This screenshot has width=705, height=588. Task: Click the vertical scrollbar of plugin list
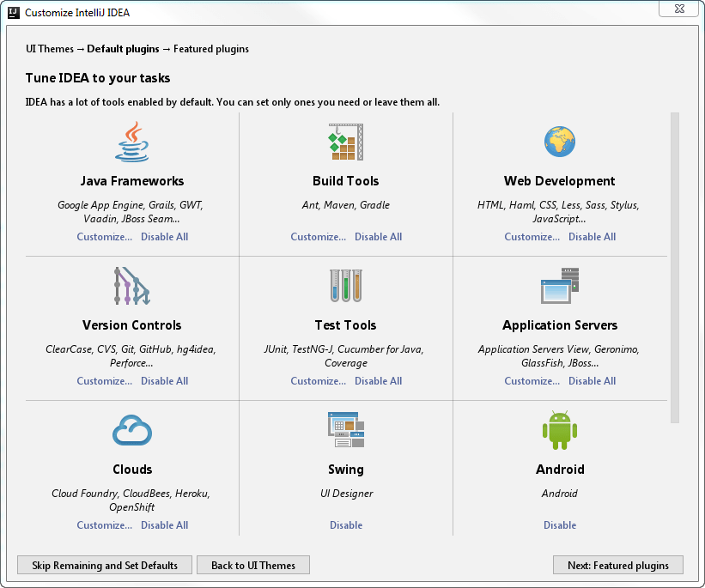click(x=674, y=266)
